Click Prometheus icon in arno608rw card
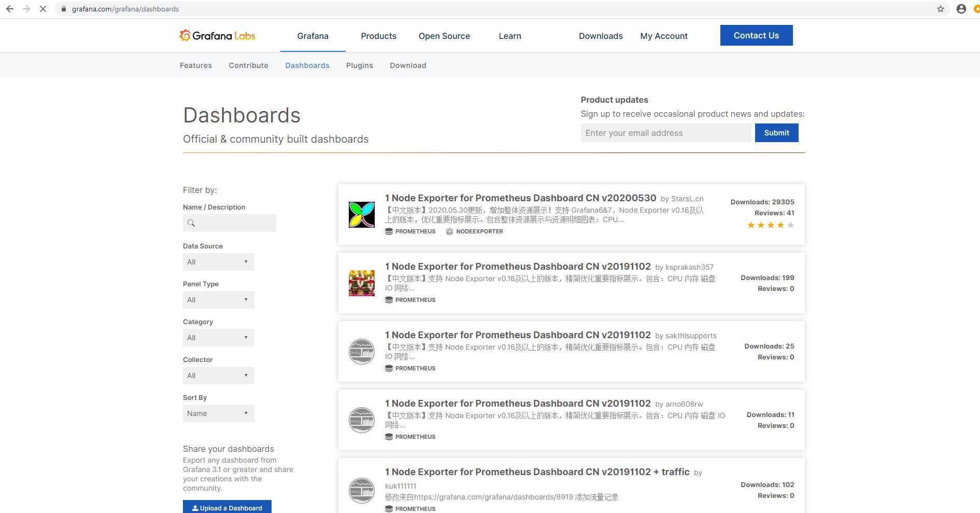The image size is (980, 513). pyautogui.click(x=389, y=437)
